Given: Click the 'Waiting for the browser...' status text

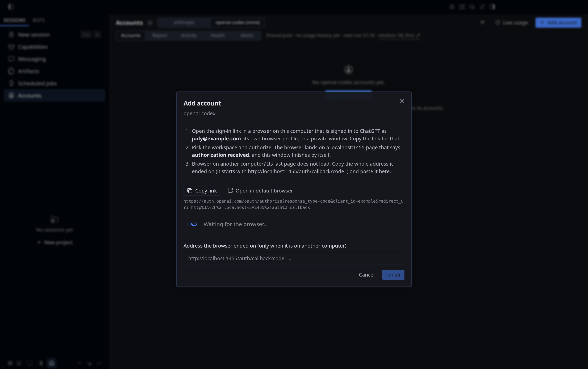Looking at the screenshot, I should [x=236, y=224].
